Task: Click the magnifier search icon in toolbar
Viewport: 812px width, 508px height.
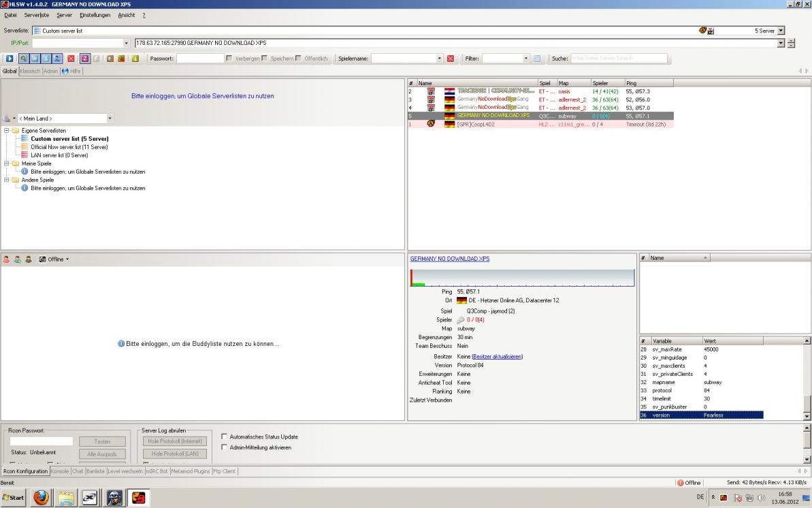Action: pos(23,59)
